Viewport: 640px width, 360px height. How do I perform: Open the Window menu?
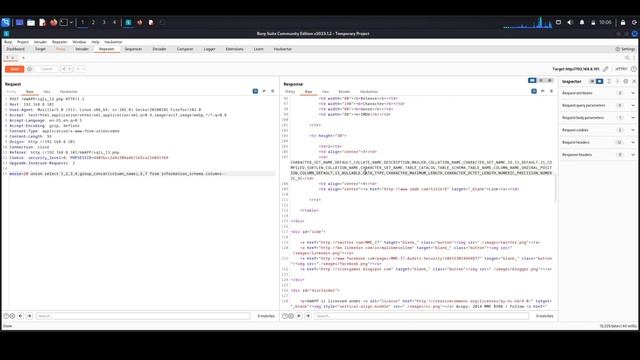coord(79,42)
